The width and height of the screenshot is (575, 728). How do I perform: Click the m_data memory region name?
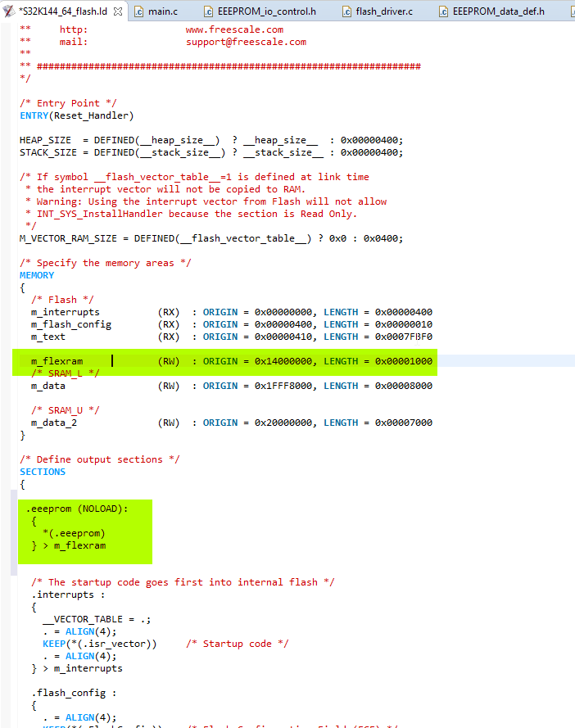pos(48,386)
